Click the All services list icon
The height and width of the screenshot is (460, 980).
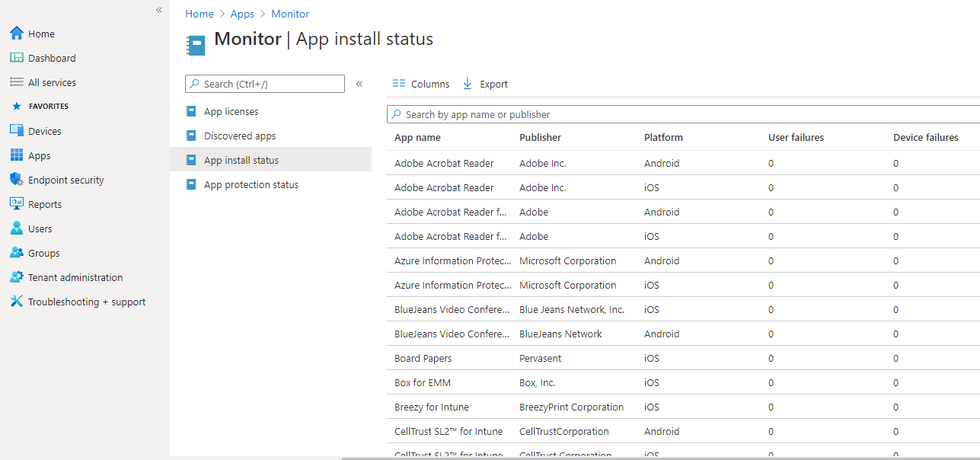17,82
